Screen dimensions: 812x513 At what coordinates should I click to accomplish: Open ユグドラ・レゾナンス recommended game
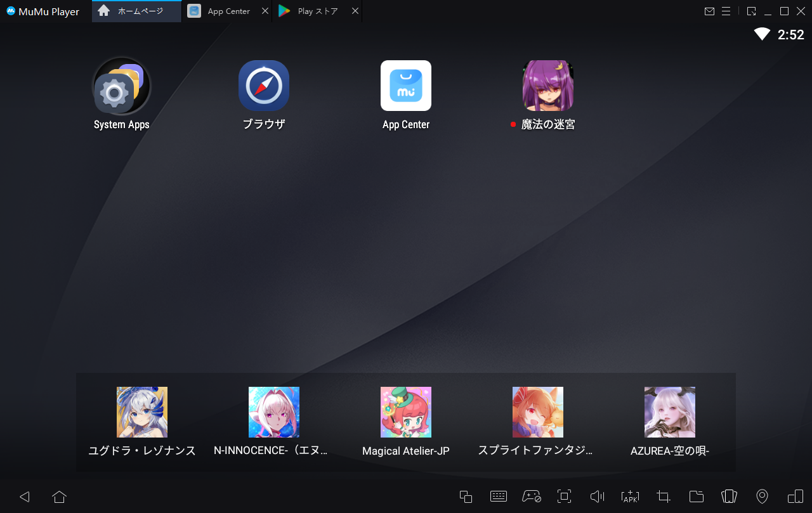pyautogui.click(x=142, y=412)
